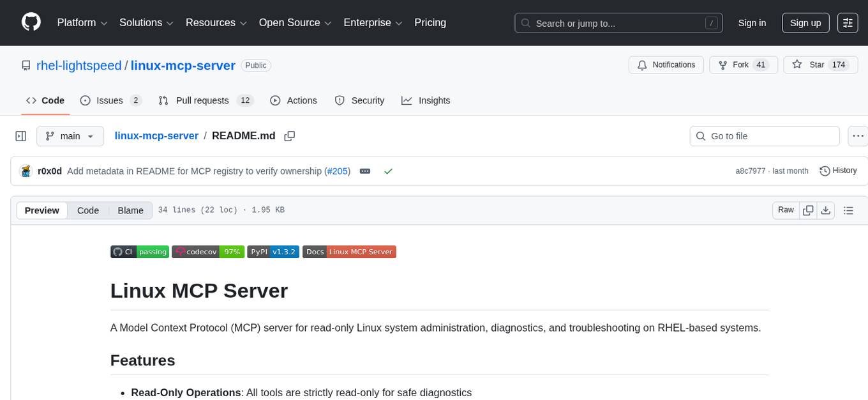The height and width of the screenshot is (400, 868).
Task: Copy raw file contents icon
Action: (x=808, y=210)
